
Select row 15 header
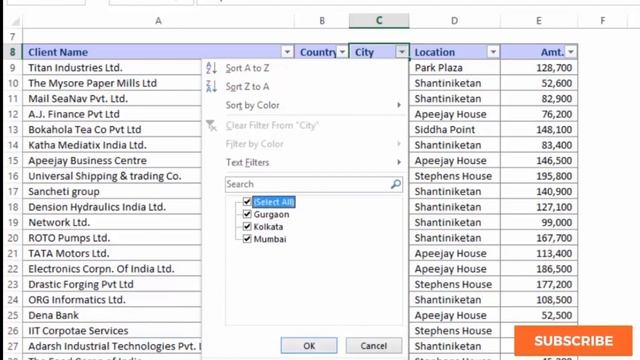click(13, 160)
